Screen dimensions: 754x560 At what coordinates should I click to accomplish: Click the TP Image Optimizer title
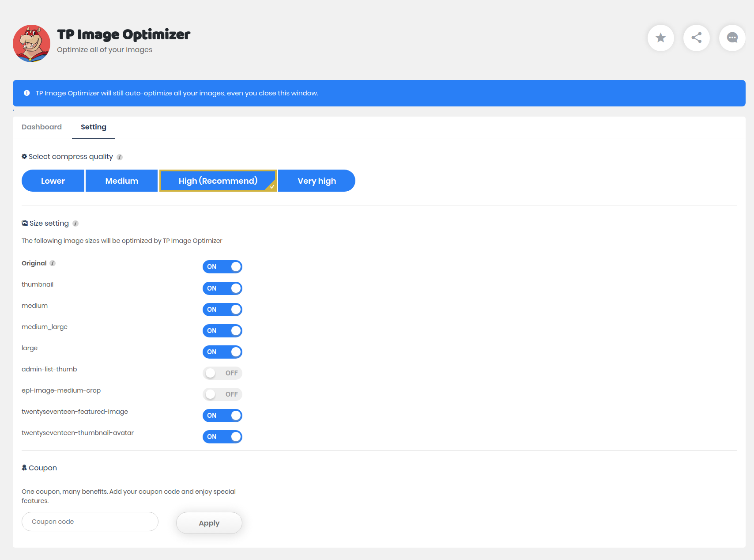[124, 34]
